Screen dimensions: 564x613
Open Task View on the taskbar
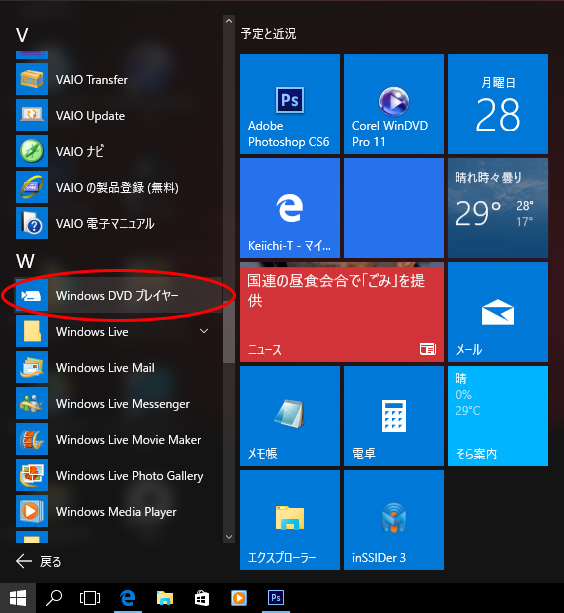point(90,598)
